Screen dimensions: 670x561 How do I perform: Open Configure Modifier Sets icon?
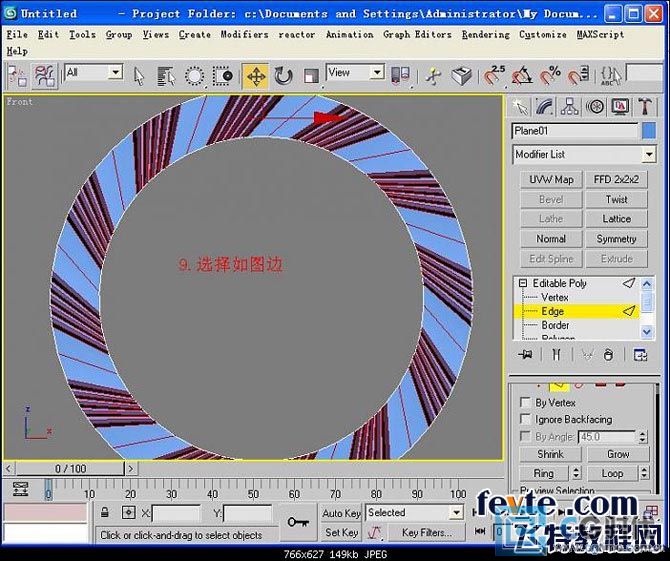coord(640,355)
